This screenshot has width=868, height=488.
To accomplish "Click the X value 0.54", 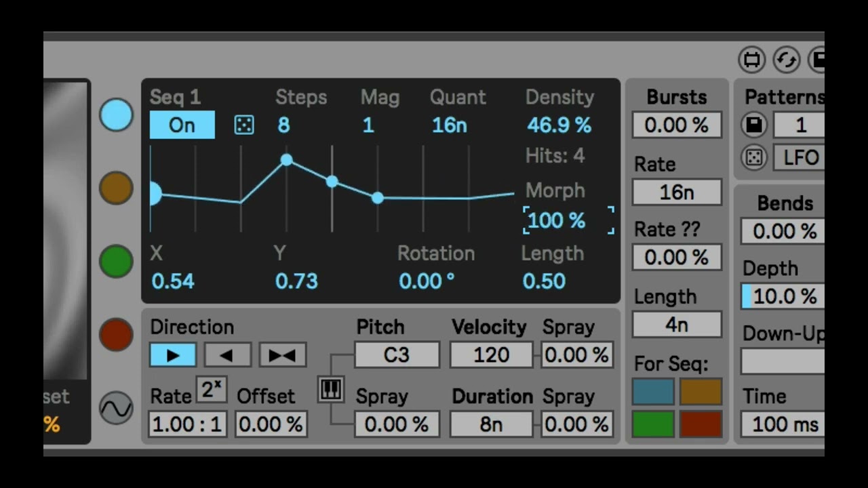I will click(173, 281).
